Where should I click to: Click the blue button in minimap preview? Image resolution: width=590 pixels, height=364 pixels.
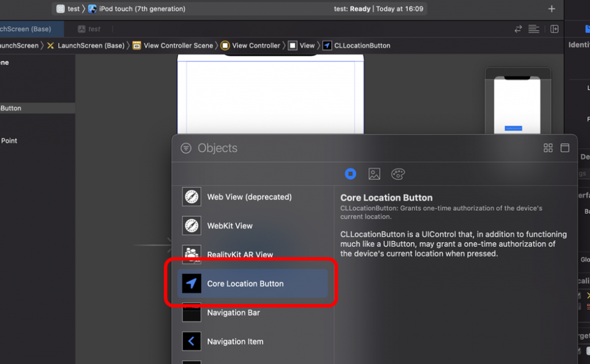click(513, 128)
